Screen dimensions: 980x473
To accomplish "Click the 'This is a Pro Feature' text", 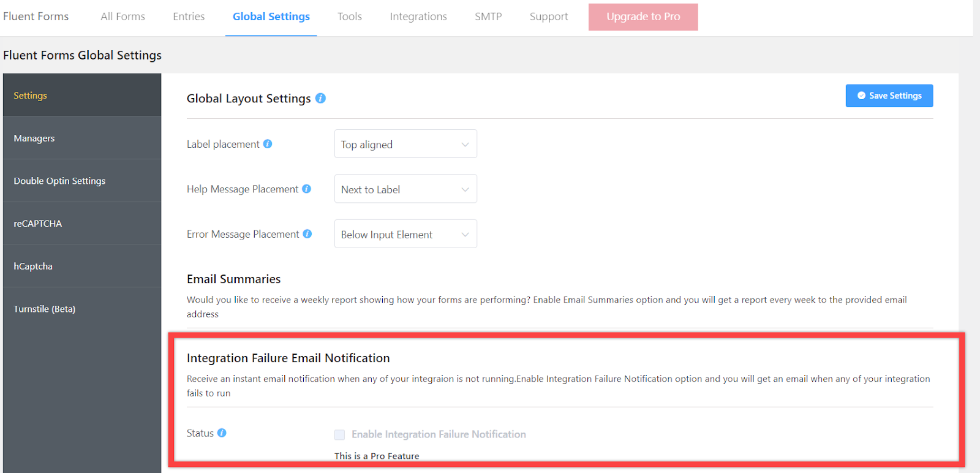I will click(377, 456).
